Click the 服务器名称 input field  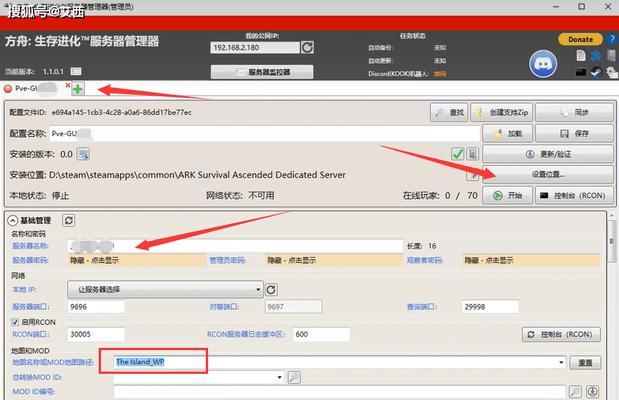click(x=235, y=246)
